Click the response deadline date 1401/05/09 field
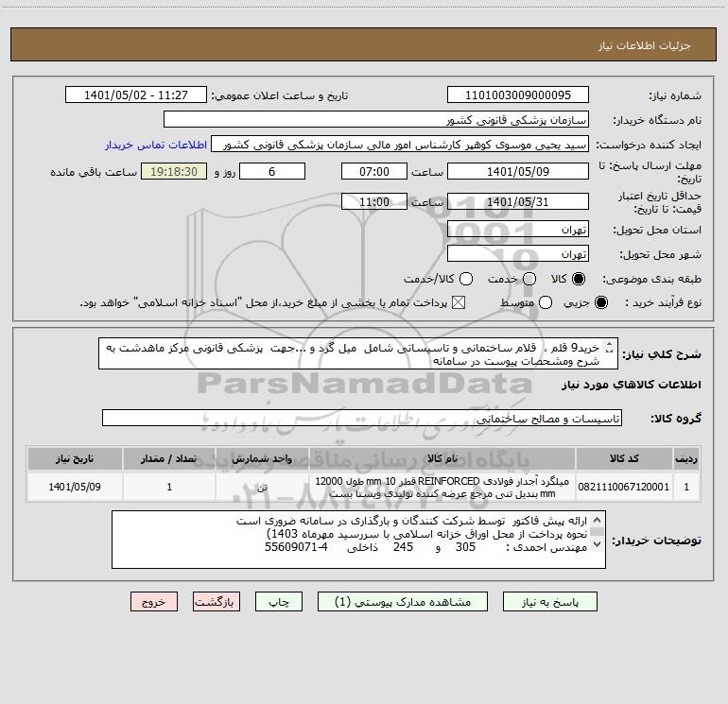 (x=518, y=171)
